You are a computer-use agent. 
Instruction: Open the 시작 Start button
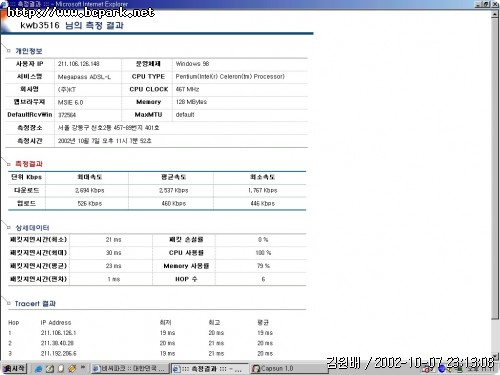point(14,368)
